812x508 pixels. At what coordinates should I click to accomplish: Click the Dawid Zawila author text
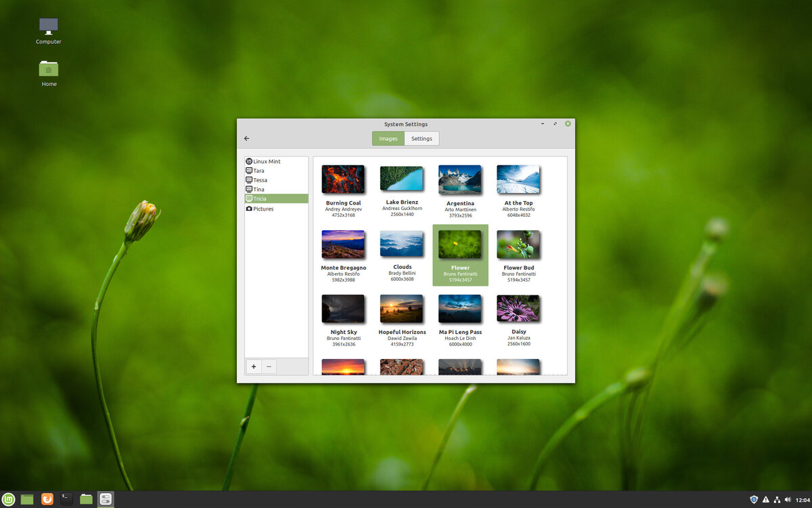click(x=402, y=338)
